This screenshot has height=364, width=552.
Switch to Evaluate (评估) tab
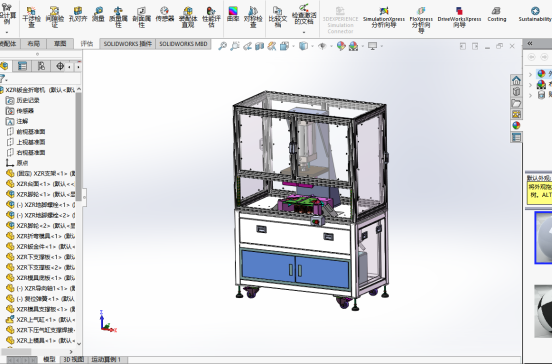click(87, 44)
